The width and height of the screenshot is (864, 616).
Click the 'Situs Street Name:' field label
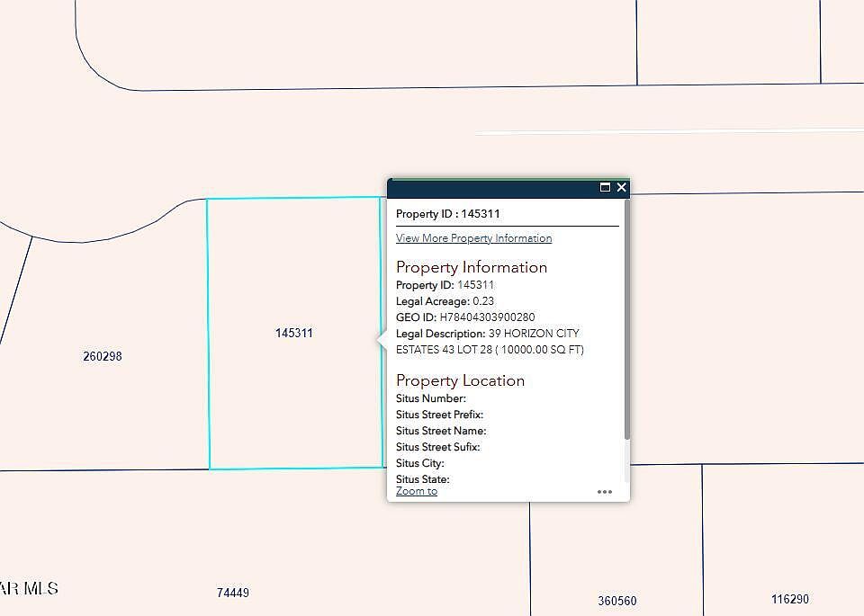click(x=441, y=431)
